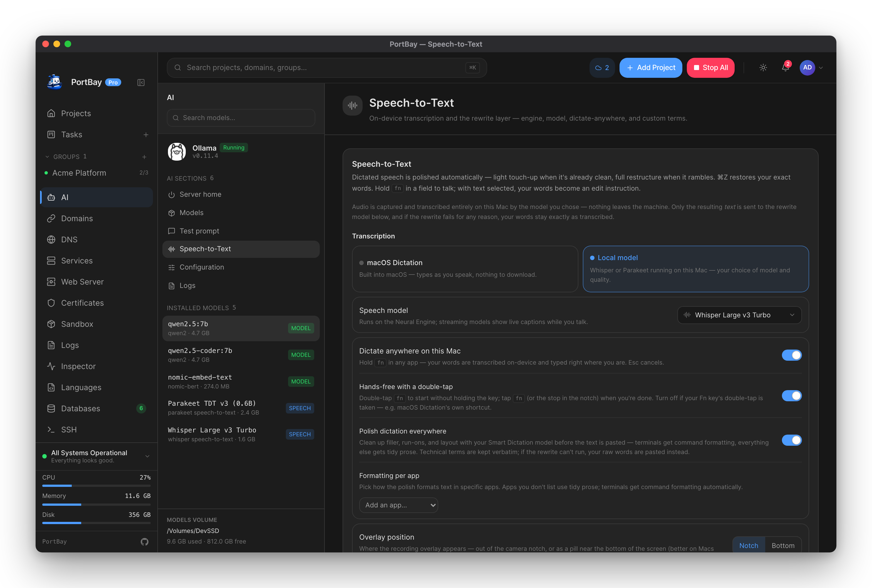
Task: Select Parakeet TDT v3 (0.6B) model
Action: [x=241, y=408]
